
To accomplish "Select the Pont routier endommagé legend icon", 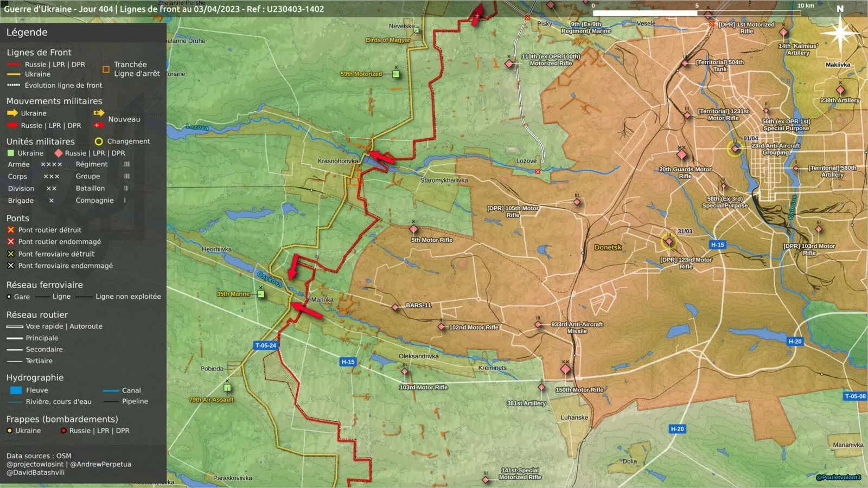I will click(10, 242).
